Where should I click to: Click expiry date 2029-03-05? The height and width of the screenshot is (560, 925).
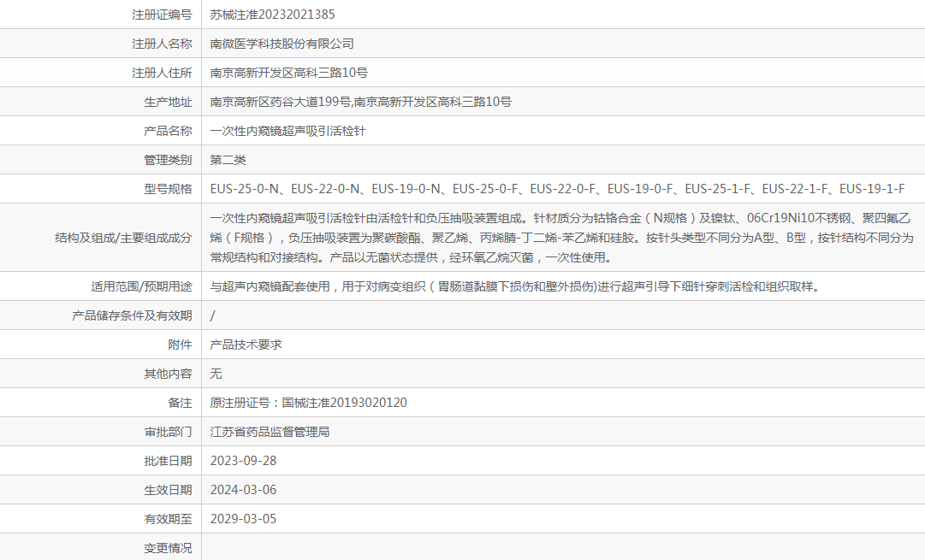pos(243,519)
